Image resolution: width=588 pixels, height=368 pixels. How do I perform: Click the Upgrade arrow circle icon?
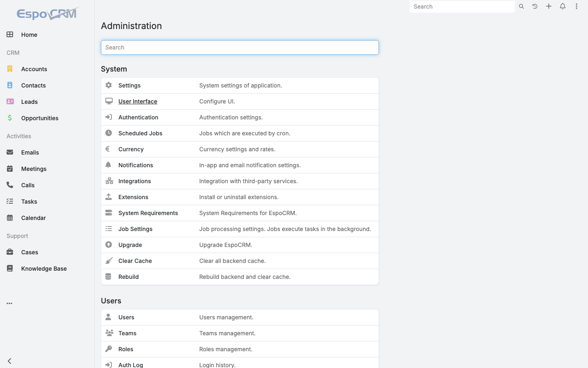point(109,245)
